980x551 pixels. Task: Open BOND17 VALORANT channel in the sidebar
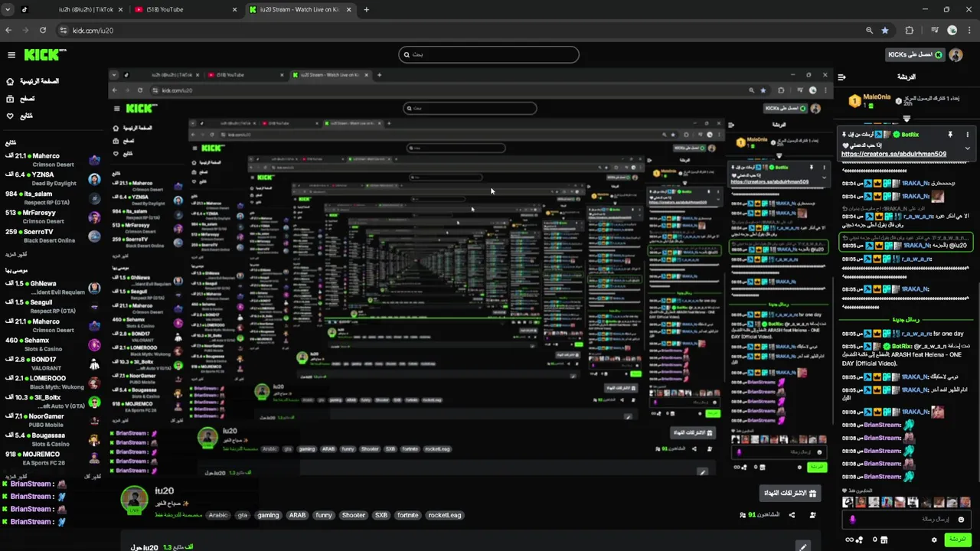pos(52,364)
